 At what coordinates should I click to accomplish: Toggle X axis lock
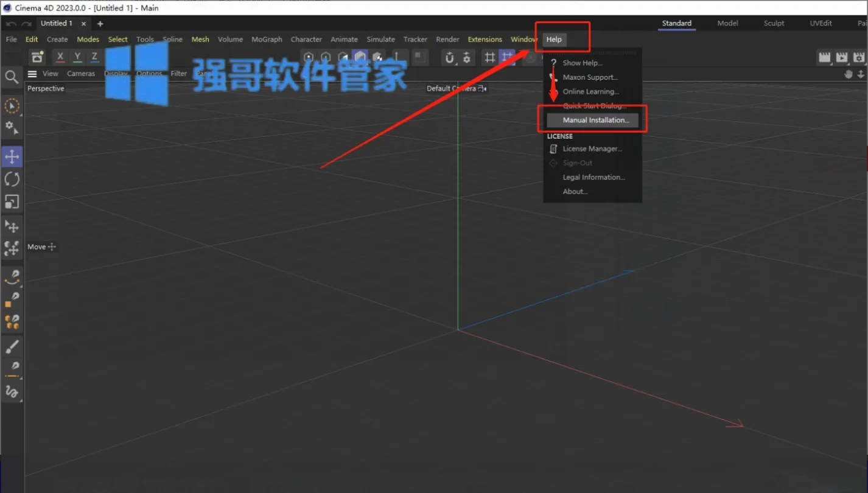[60, 57]
